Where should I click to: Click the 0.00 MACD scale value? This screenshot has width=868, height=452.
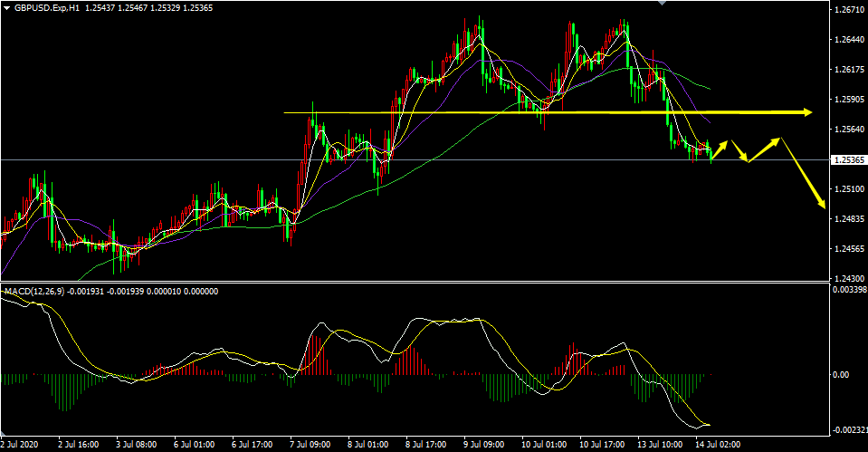pos(841,375)
